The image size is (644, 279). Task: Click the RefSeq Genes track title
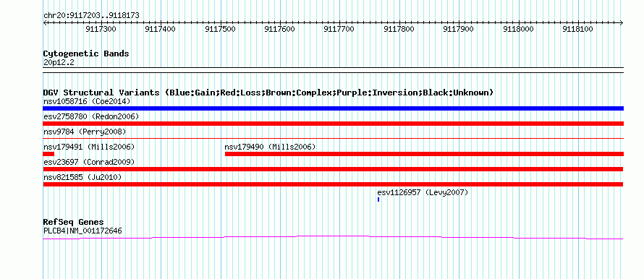73,223
